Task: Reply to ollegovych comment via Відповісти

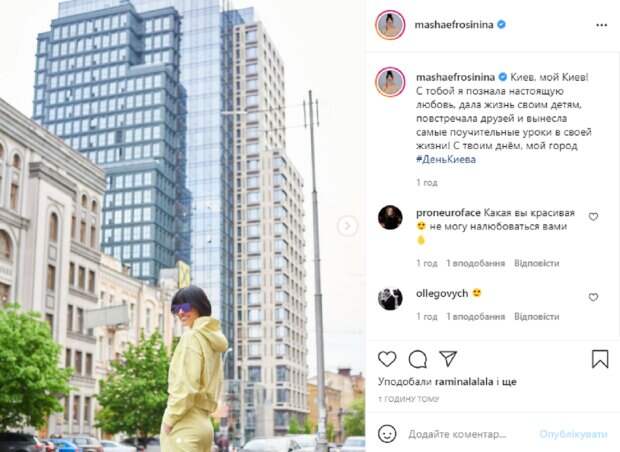Action: point(537,317)
